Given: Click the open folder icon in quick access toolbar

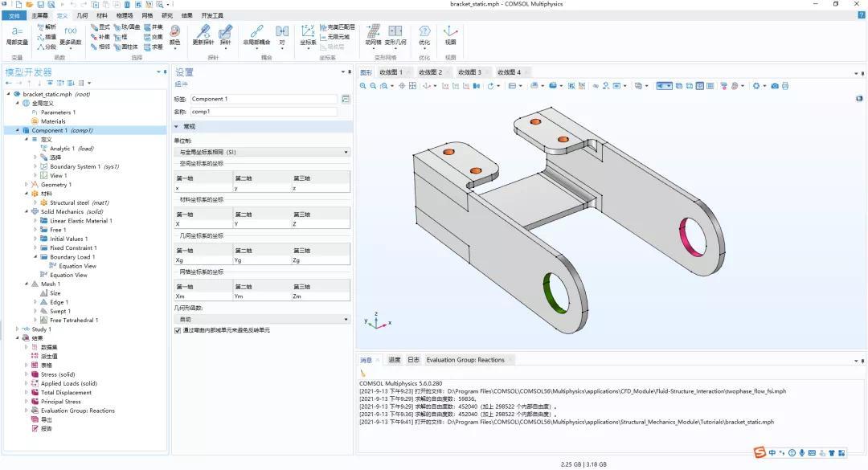Looking at the screenshot, I should coord(30,5).
